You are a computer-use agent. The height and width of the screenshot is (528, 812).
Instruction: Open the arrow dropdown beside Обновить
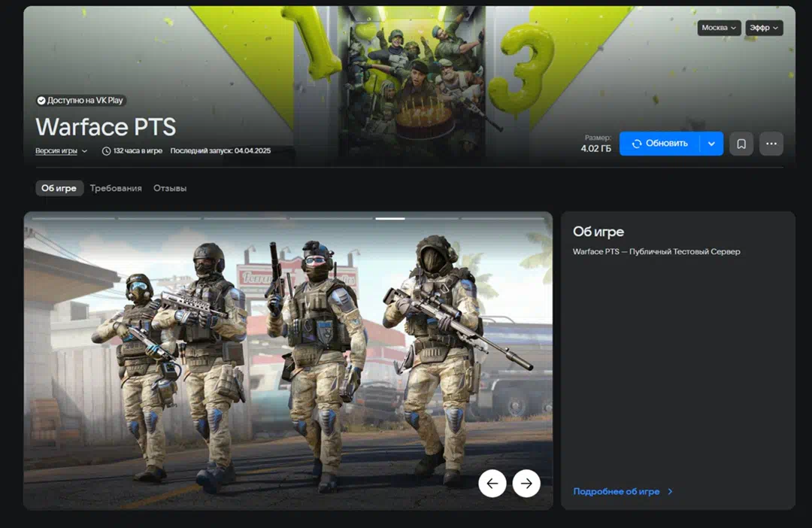click(711, 144)
